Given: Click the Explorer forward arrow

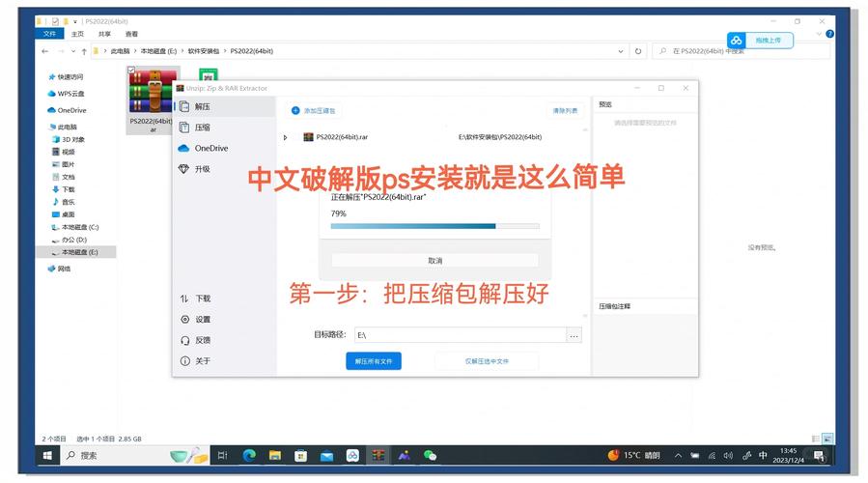Looking at the screenshot, I should point(61,51).
